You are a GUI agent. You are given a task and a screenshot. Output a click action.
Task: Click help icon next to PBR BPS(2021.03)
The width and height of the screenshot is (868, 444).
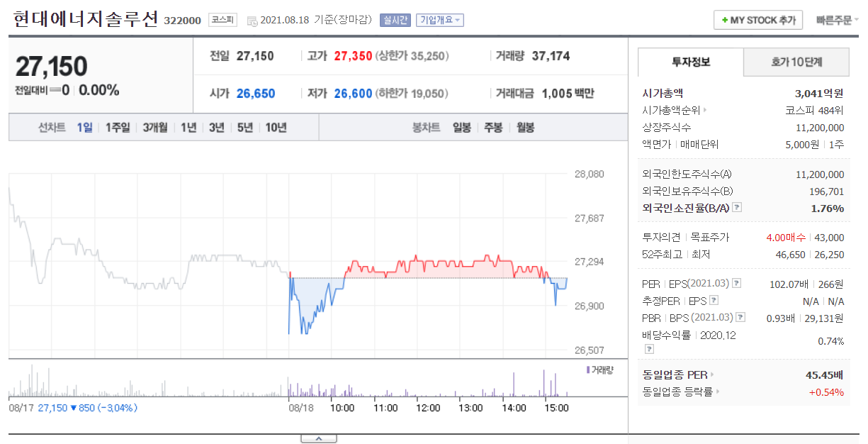741,318
